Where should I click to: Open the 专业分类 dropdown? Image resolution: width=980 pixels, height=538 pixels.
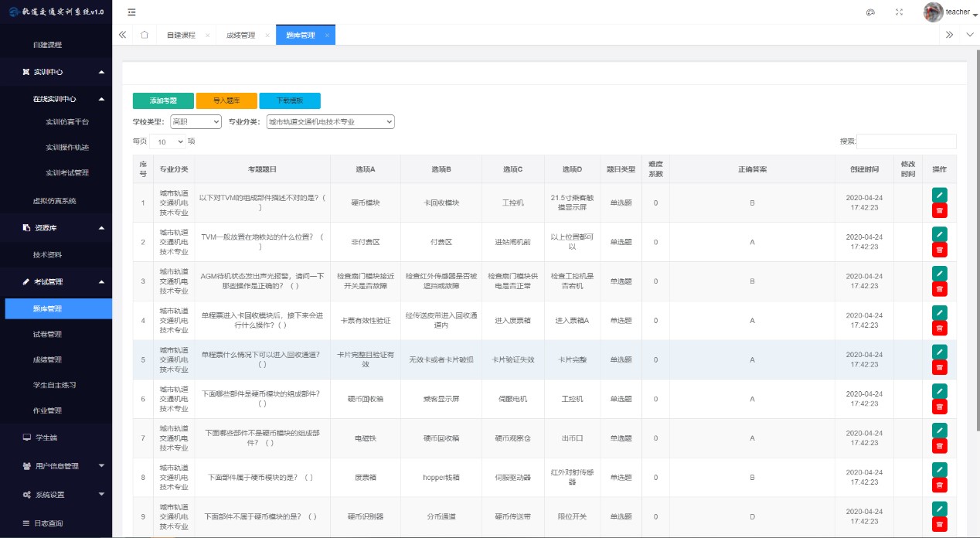330,121
